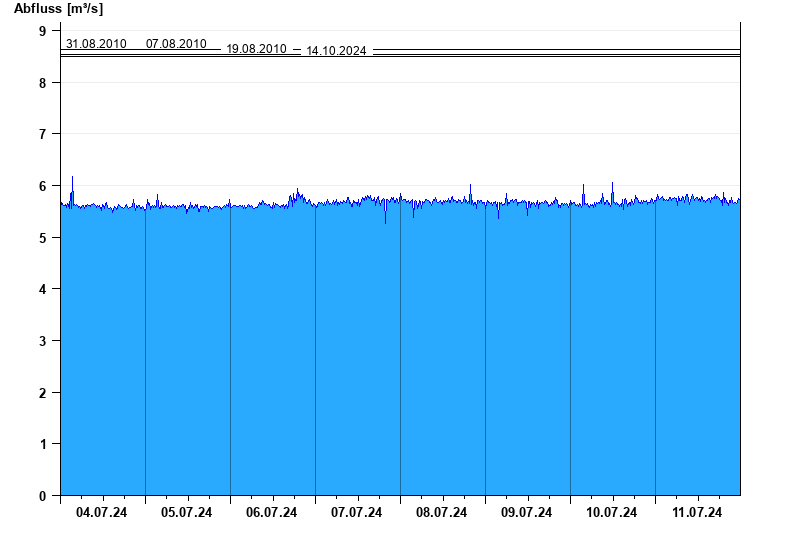Screen dimensions: 800x550
Task: Select the 05.07.24 date label
Action: coord(187,513)
